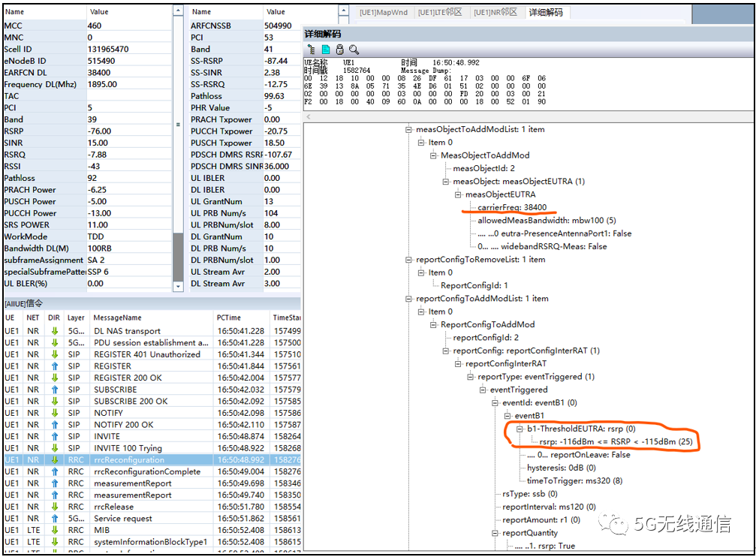Click the downlink arrow of MIB row

click(55, 530)
